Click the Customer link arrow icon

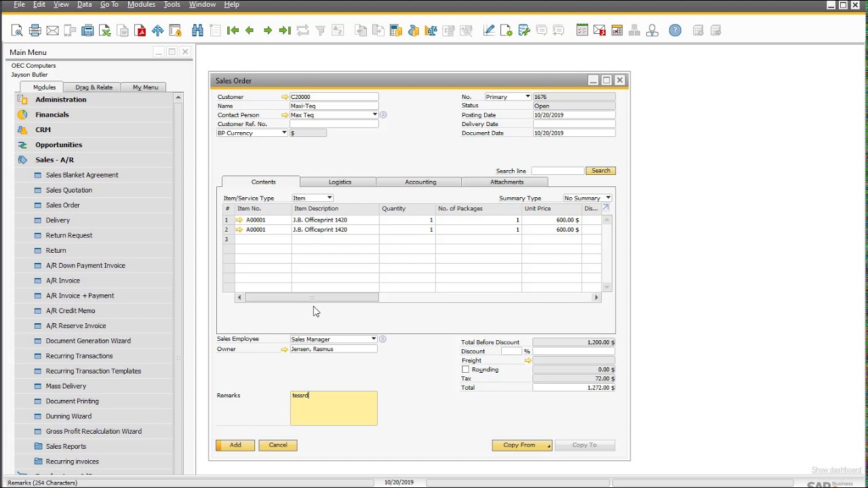(285, 97)
